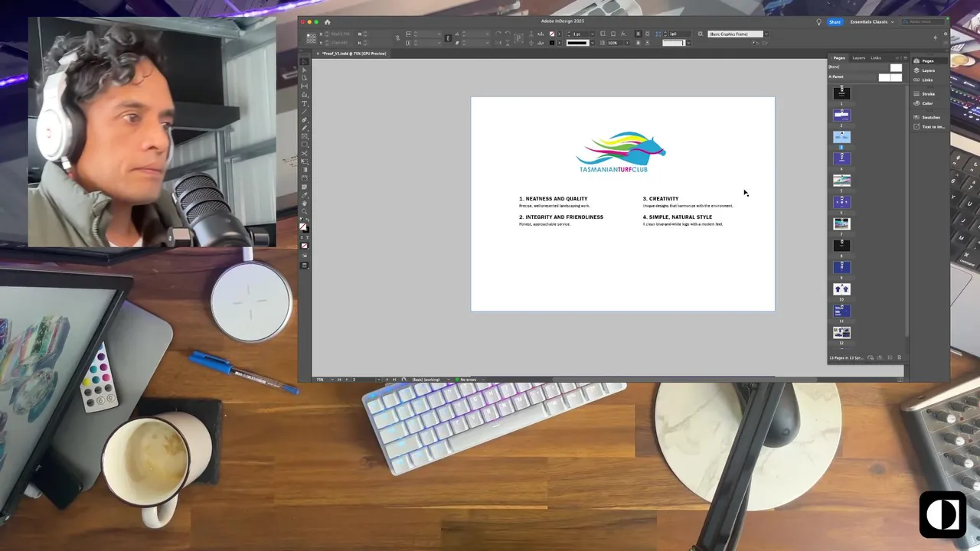
Task: Select the Proof_V1.indd document tab
Action: coord(354,54)
